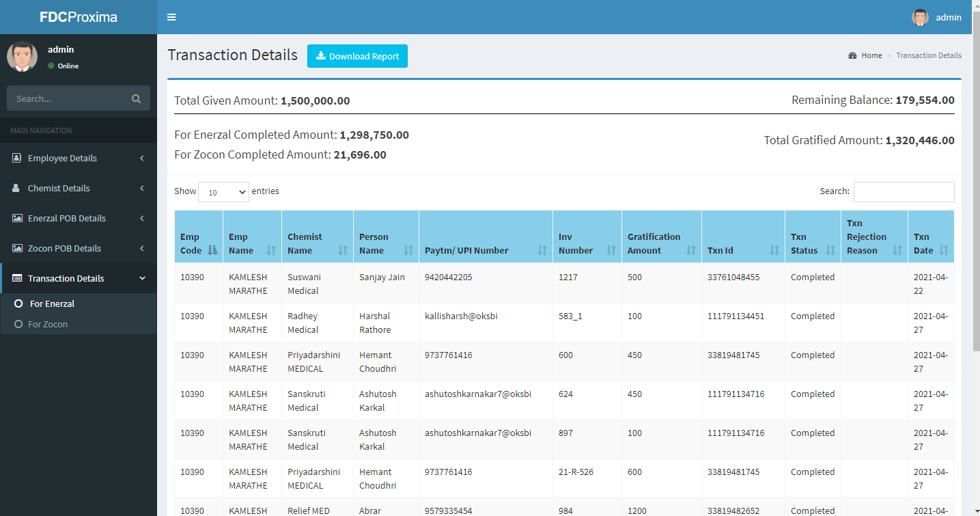This screenshot has height=516, width=980.
Task: Click Enerzal Completed Amount 1,298,750.00 value
Action: tap(374, 135)
